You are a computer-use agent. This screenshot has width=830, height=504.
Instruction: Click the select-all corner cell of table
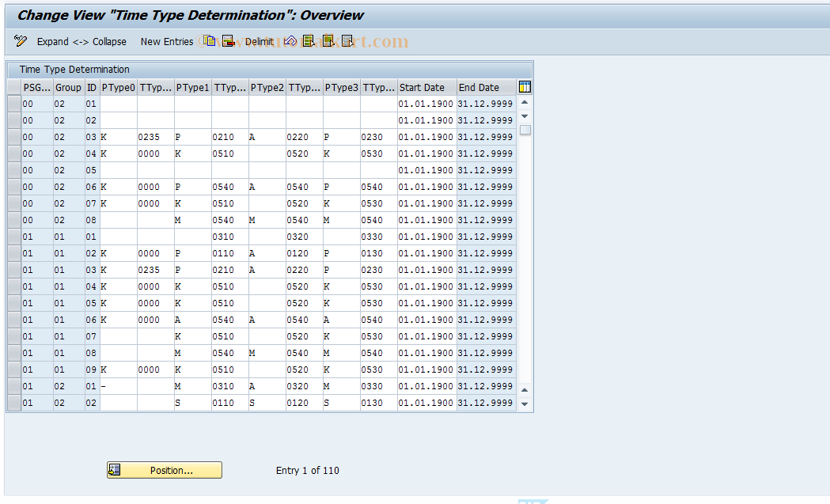coord(14,87)
